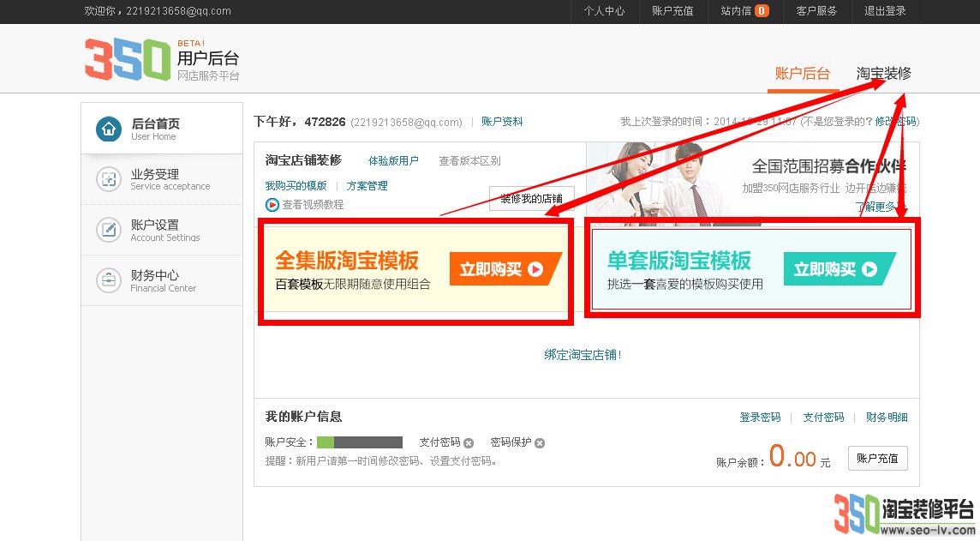Click the 全集版淘宝模板 banner title
The height and width of the screenshot is (541, 980).
pos(347,260)
